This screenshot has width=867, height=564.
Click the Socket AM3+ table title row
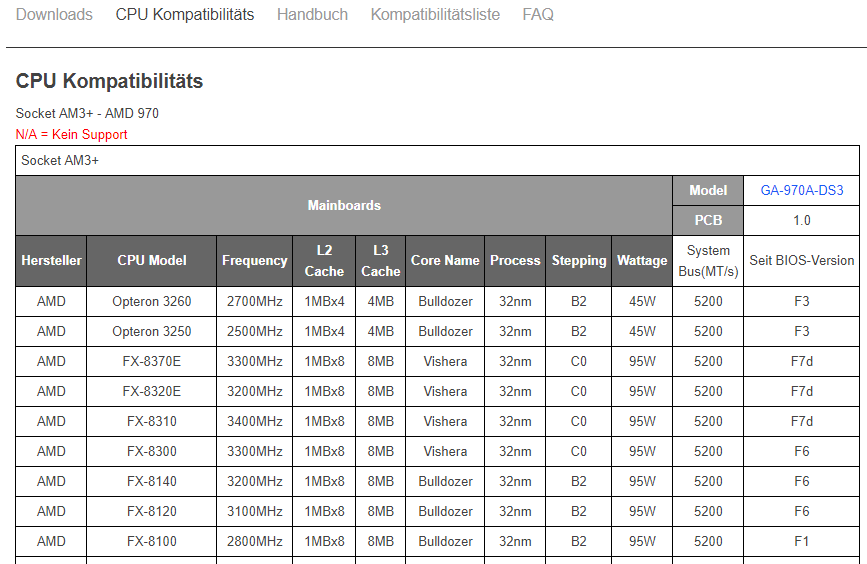[437, 160]
